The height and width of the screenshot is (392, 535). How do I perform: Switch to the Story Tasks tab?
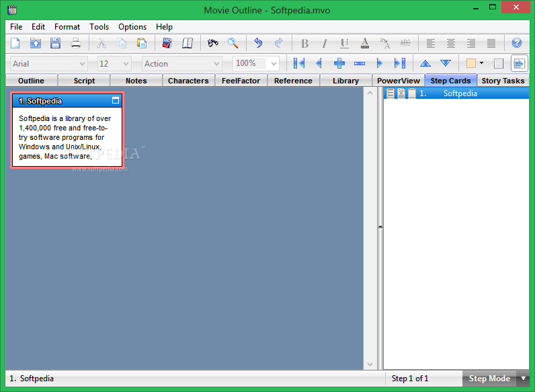503,81
